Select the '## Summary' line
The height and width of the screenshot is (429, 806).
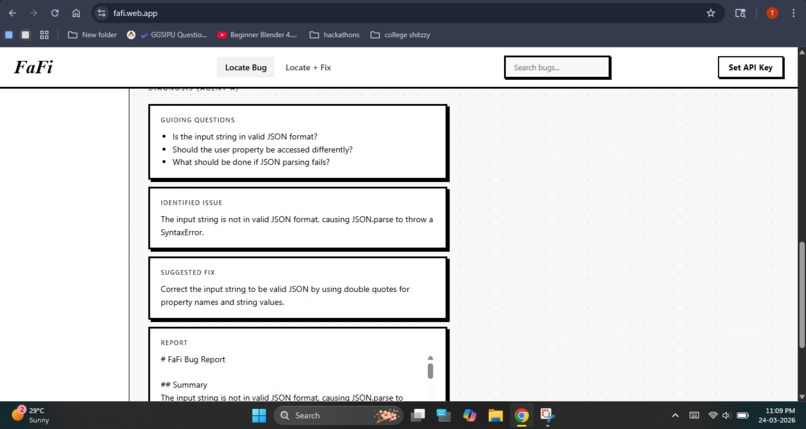[184, 385]
